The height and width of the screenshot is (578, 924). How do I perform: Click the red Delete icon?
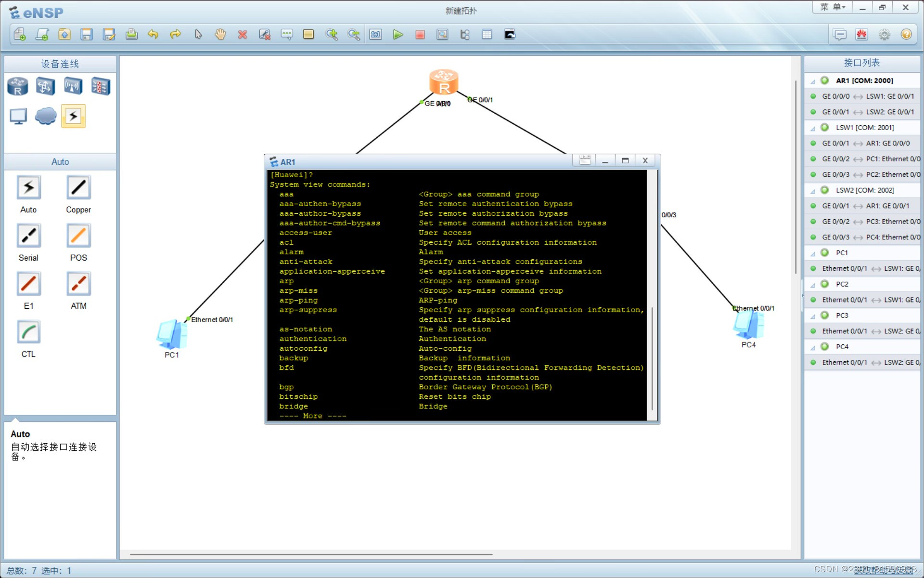click(x=243, y=34)
